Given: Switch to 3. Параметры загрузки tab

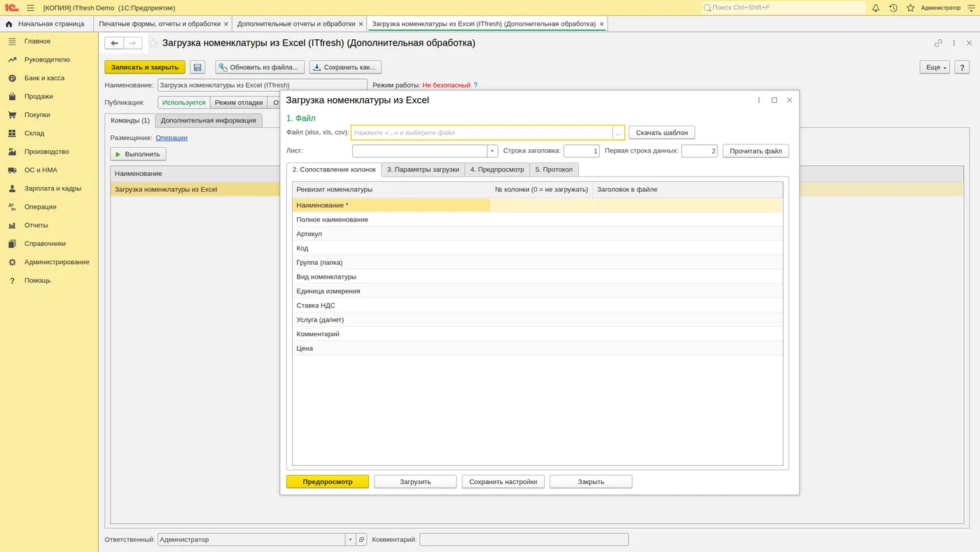Looking at the screenshot, I should (423, 170).
